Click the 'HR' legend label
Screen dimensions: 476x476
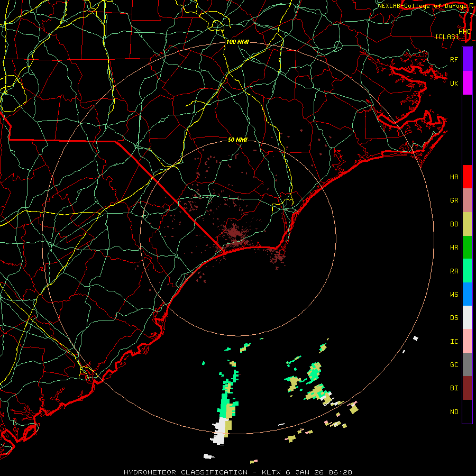tap(454, 248)
